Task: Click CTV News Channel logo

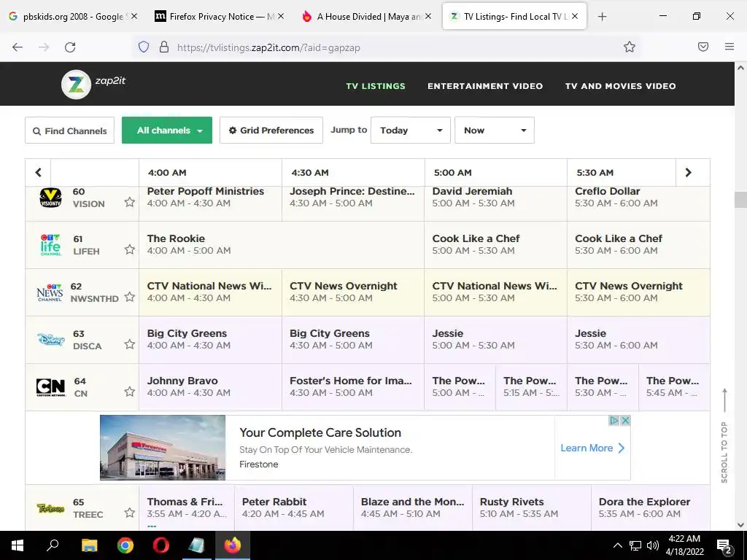Action: 50,292
